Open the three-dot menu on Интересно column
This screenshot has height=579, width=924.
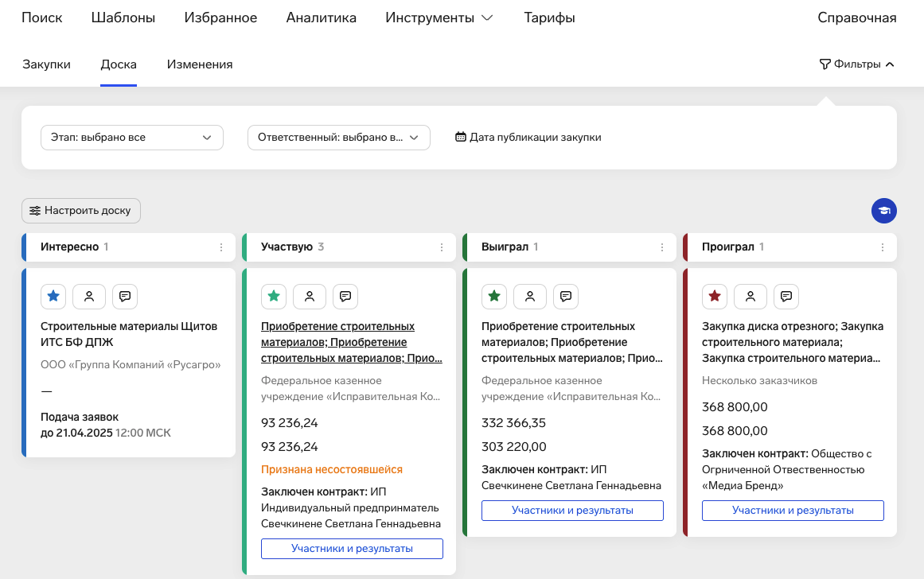tap(221, 247)
